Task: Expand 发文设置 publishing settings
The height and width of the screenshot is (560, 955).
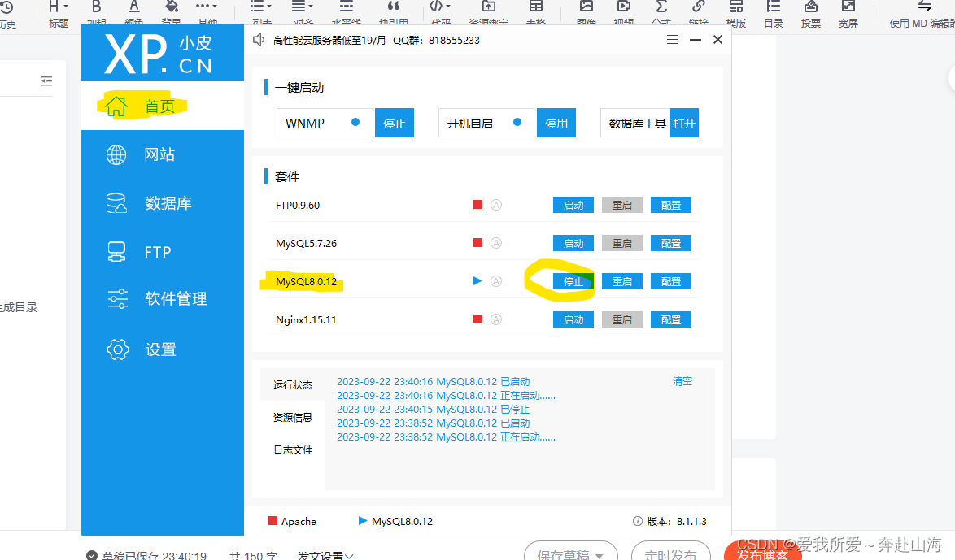Action: pos(325,555)
